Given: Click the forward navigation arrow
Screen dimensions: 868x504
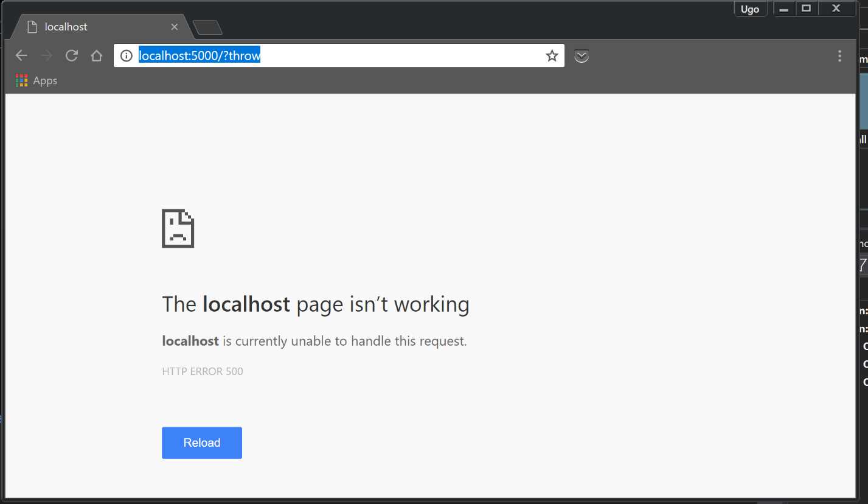Looking at the screenshot, I should (x=46, y=55).
